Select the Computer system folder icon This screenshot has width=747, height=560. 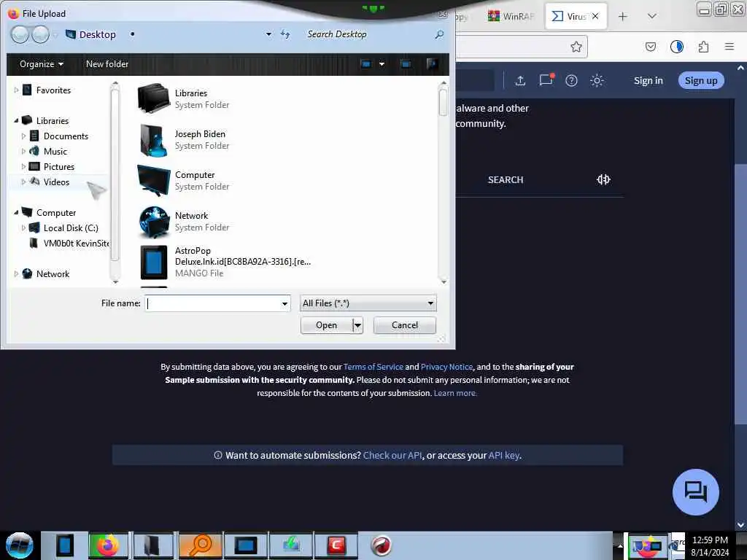point(153,181)
